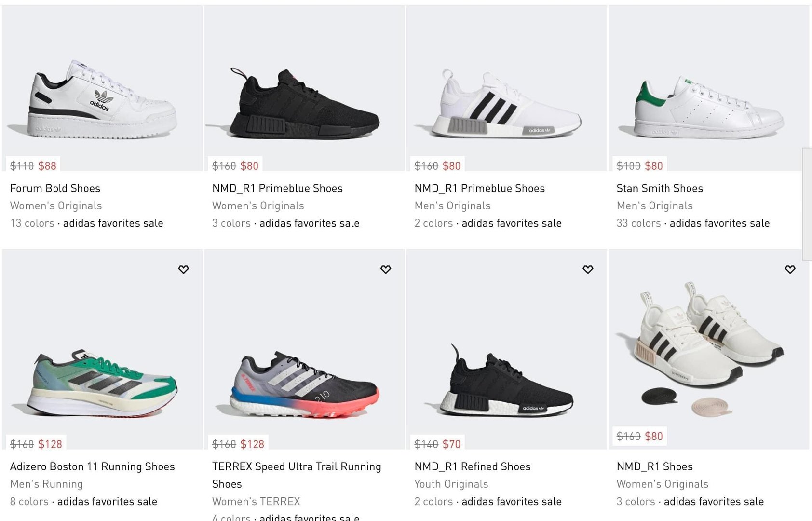This screenshot has height=521, width=812.
Task: Open the Forum Bold Shoes title link
Action: pos(55,188)
